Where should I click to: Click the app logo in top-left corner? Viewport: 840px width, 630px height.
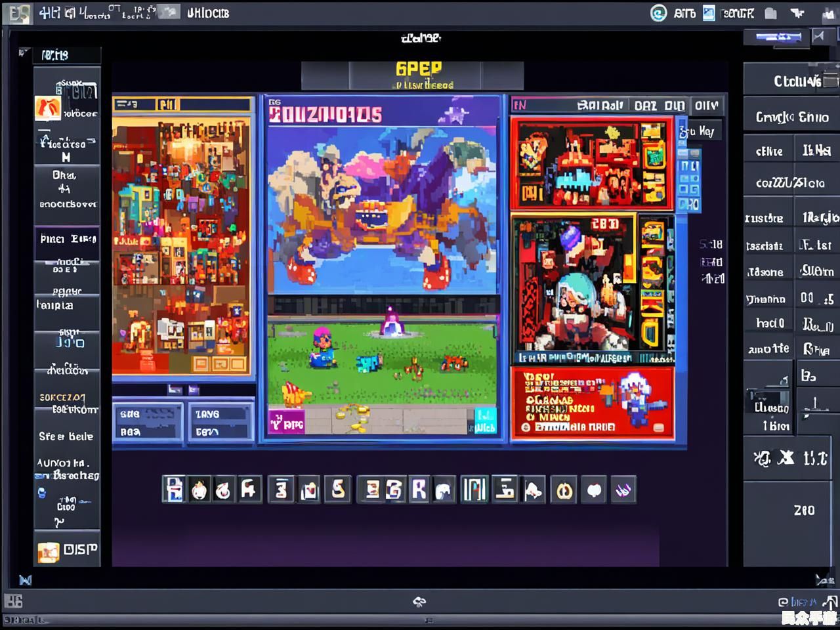point(18,13)
